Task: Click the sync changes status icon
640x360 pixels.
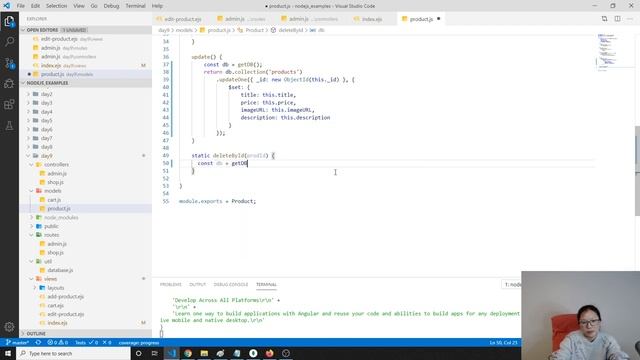Action: pyautogui.click(x=38, y=342)
